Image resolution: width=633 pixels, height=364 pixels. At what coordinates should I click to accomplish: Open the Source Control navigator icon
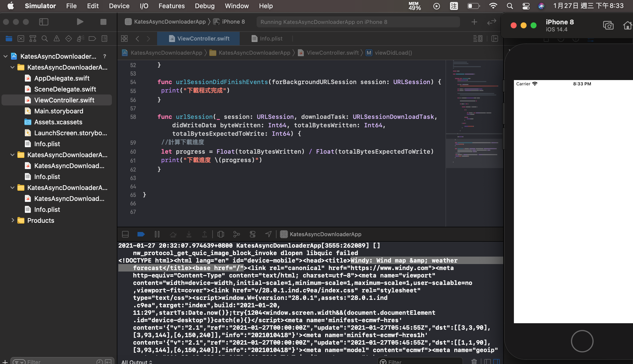click(x=21, y=39)
